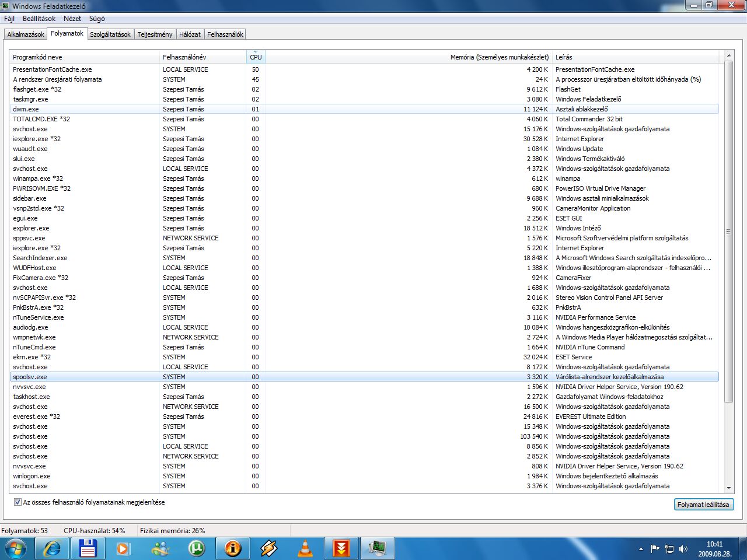Sort by Felhasználónév column header
747x560 pixels.
[203, 57]
